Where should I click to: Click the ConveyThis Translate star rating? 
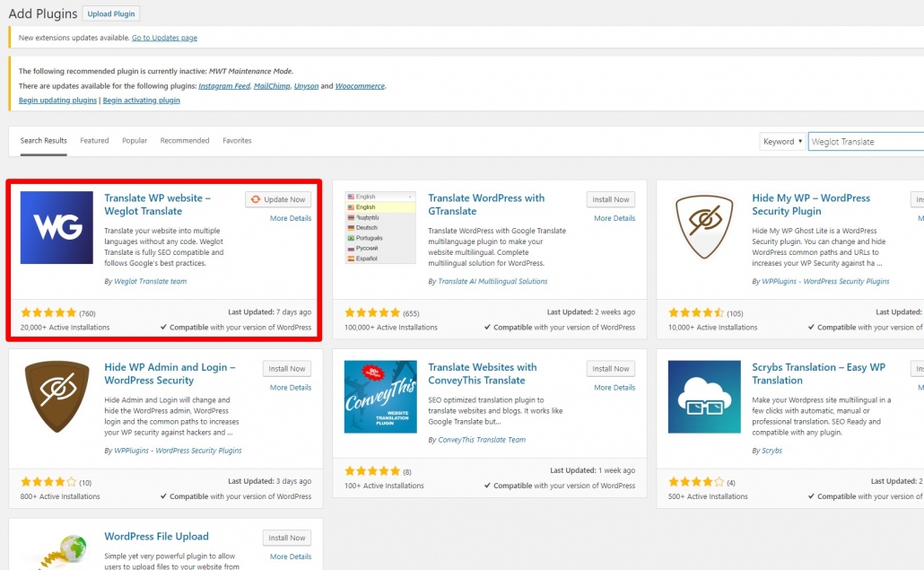coord(372,471)
